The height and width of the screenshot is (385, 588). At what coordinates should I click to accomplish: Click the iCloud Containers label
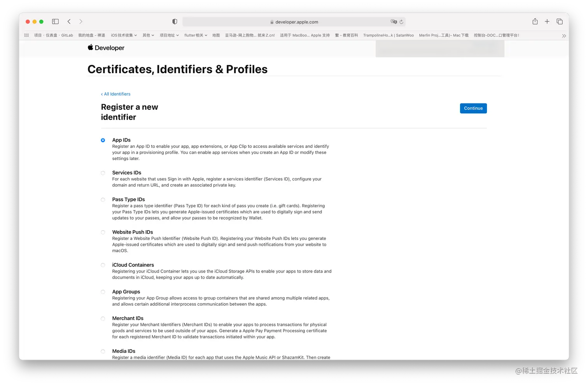point(133,265)
